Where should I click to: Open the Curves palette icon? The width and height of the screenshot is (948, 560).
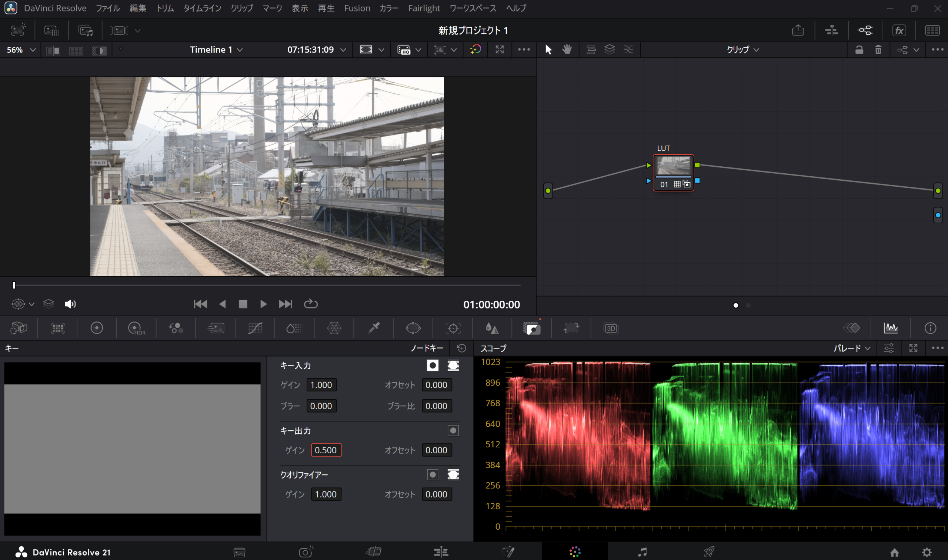(255, 328)
